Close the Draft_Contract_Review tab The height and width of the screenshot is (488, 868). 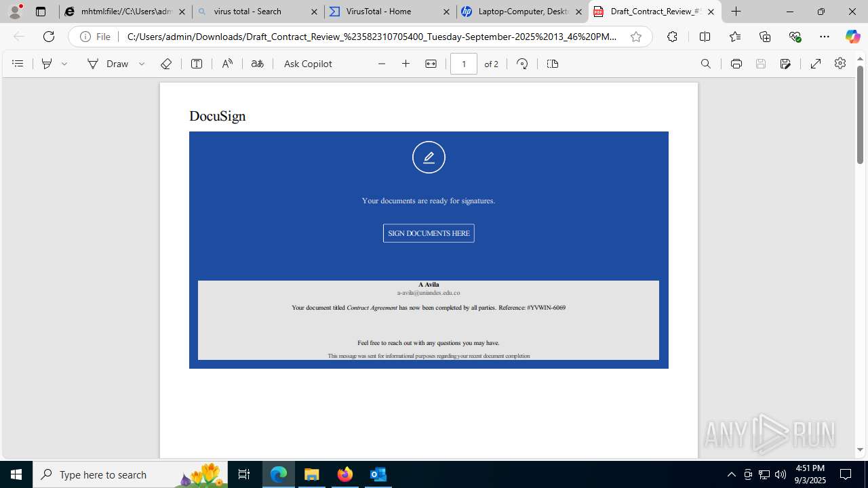point(711,12)
